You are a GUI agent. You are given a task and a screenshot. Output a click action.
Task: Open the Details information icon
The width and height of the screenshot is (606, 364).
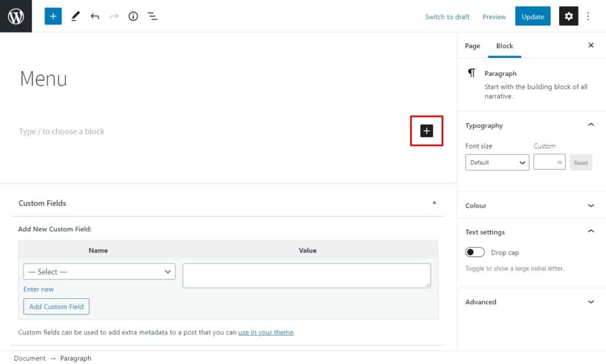[x=133, y=16]
